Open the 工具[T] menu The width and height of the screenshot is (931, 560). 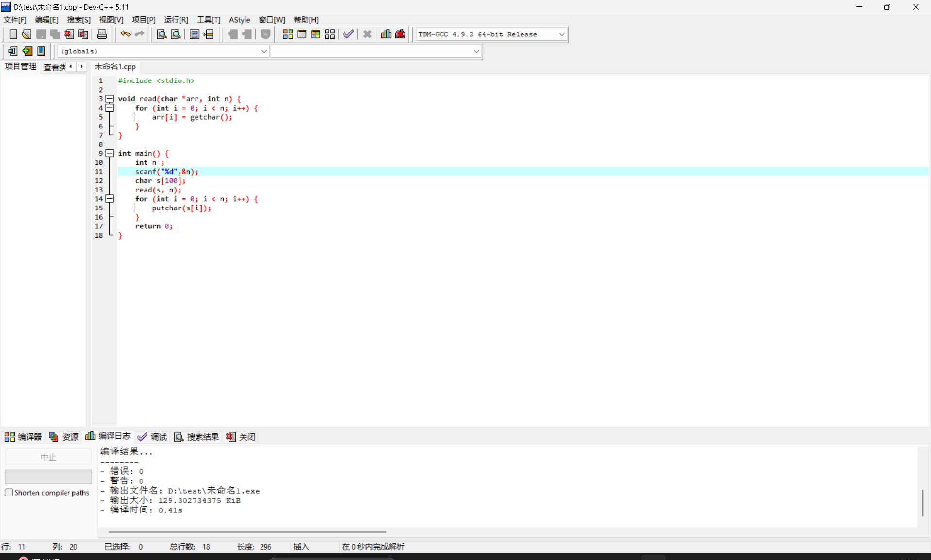pyautogui.click(x=209, y=20)
